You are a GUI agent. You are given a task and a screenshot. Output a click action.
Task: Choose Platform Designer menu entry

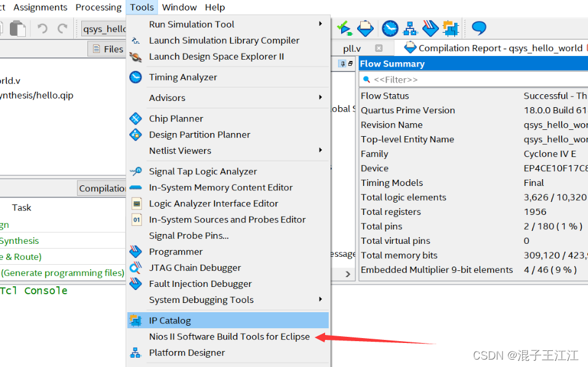click(187, 353)
